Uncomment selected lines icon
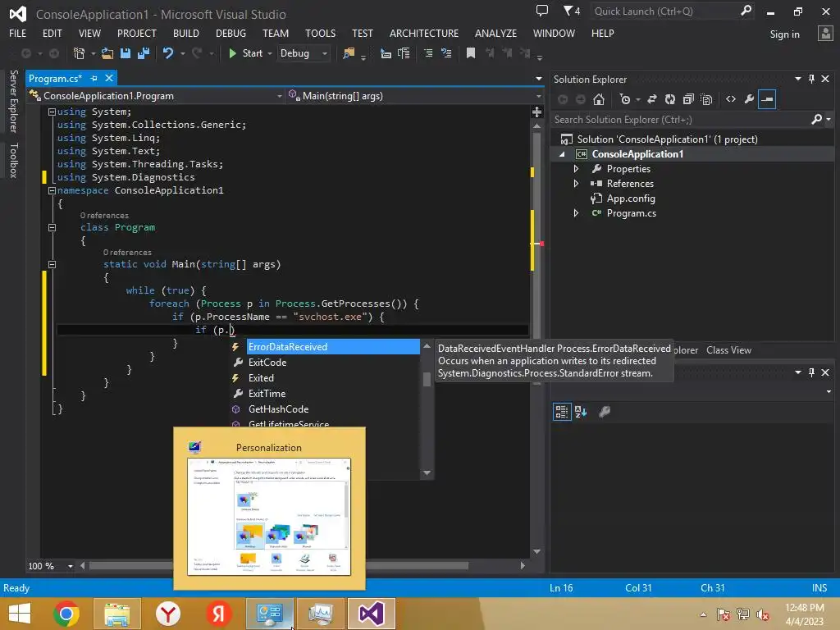Viewport: 840px width, 630px height. (445, 53)
